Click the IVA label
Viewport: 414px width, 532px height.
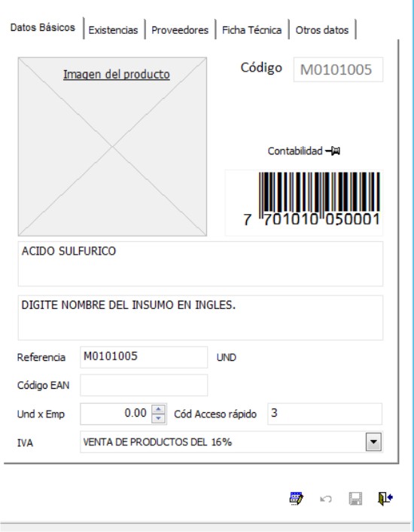[x=25, y=443]
